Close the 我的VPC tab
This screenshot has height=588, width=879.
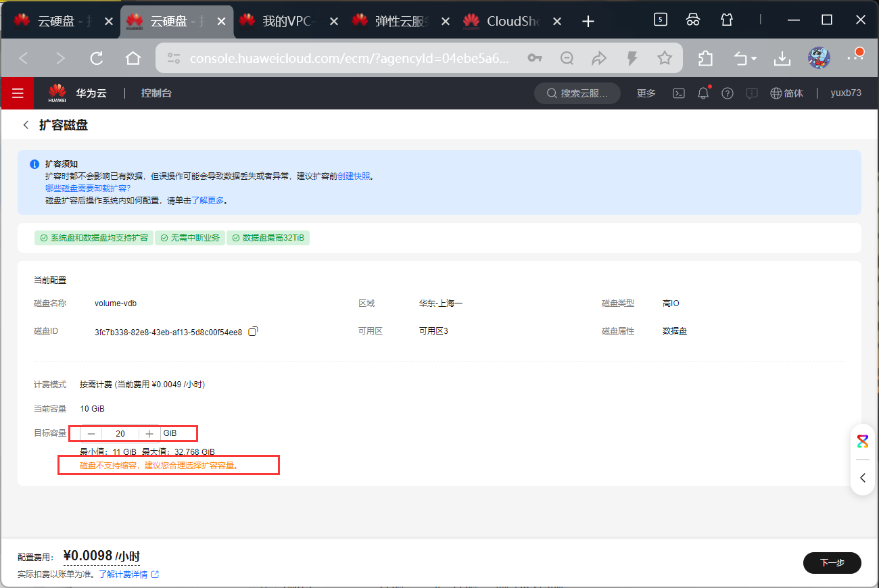coord(333,22)
